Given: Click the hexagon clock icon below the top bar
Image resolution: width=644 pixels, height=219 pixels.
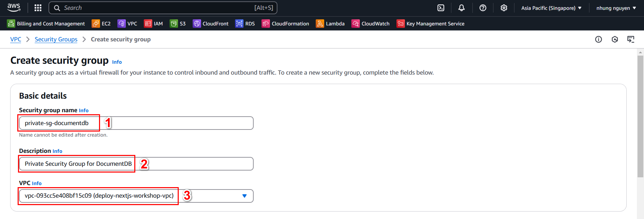Looking at the screenshot, I should (x=615, y=39).
